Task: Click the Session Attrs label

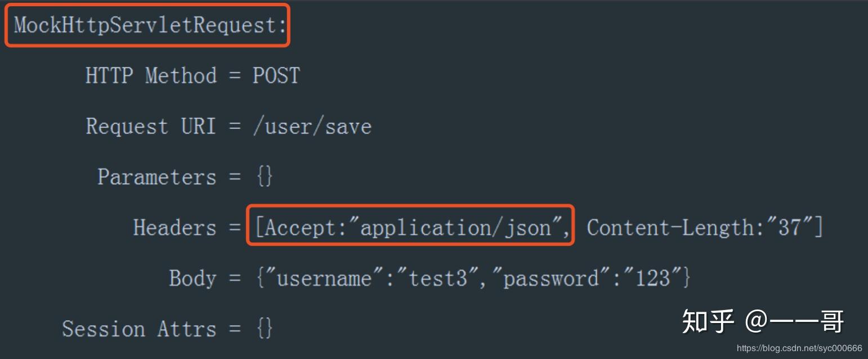Action: tap(139, 329)
